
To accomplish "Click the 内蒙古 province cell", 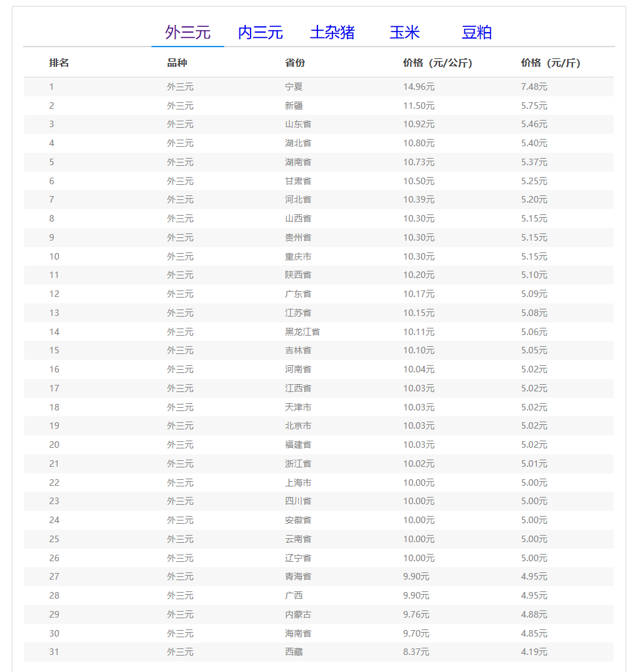I will [298, 614].
